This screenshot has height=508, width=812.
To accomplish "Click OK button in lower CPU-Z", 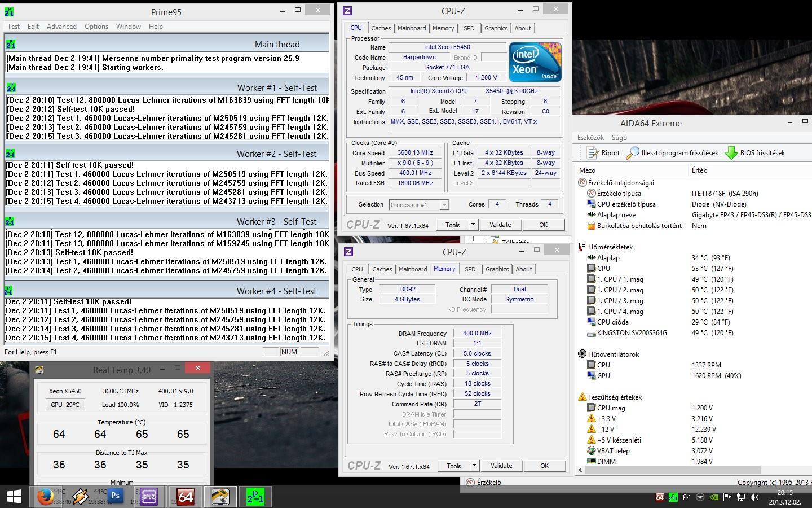I will [544, 466].
